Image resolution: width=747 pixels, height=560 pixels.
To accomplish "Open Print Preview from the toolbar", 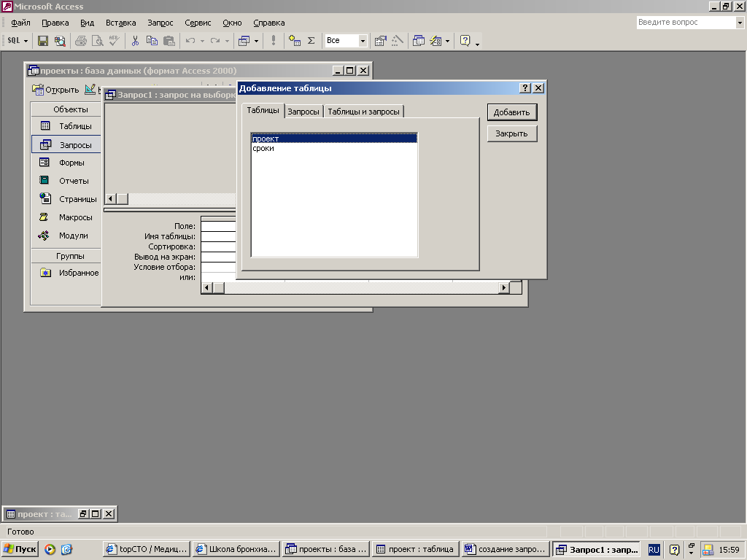I will (x=98, y=41).
